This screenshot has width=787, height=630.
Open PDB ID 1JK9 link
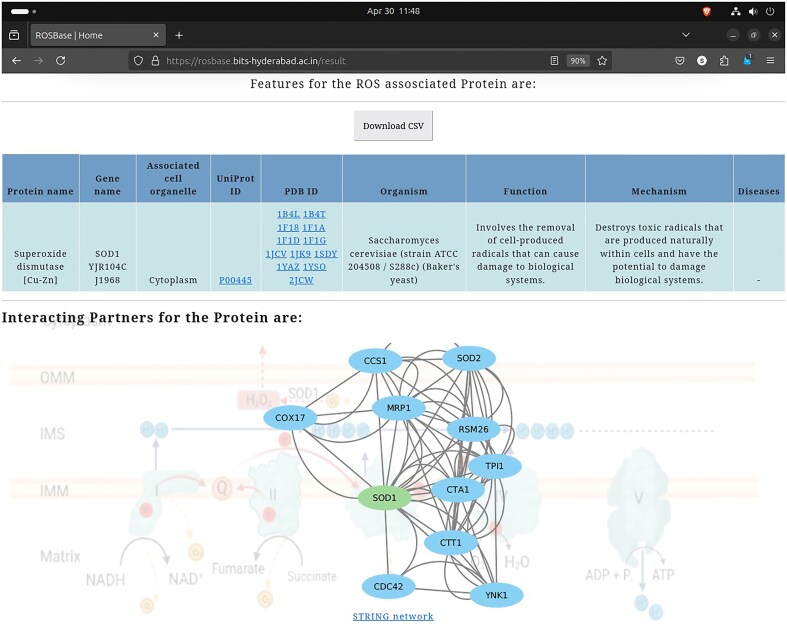point(300,254)
